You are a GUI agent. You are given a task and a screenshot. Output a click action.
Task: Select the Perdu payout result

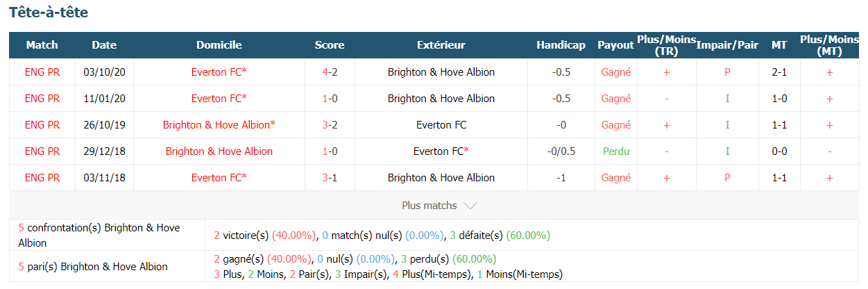[616, 151]
